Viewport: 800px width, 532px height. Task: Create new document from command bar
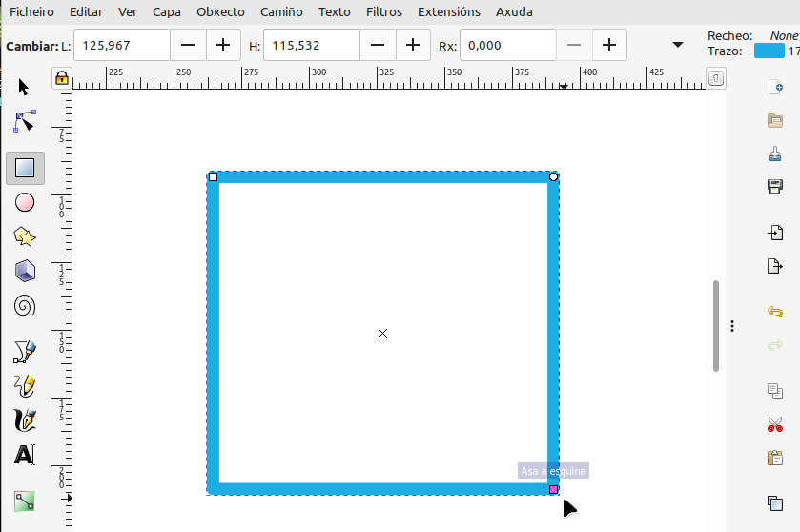(x=775, y=87)
